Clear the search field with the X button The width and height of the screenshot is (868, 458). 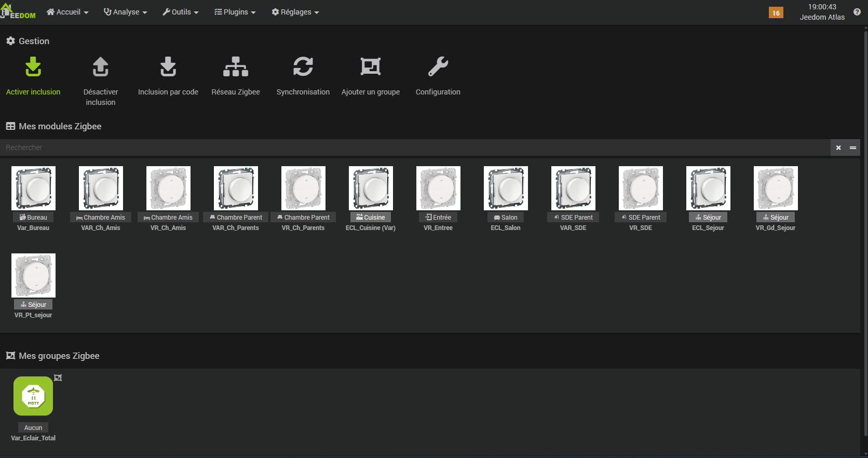[x=838, y=148]
